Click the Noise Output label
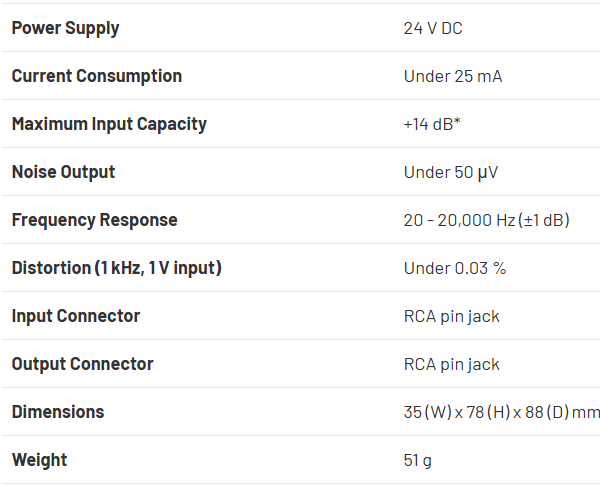600x486 pixels. tap(63, 172)
